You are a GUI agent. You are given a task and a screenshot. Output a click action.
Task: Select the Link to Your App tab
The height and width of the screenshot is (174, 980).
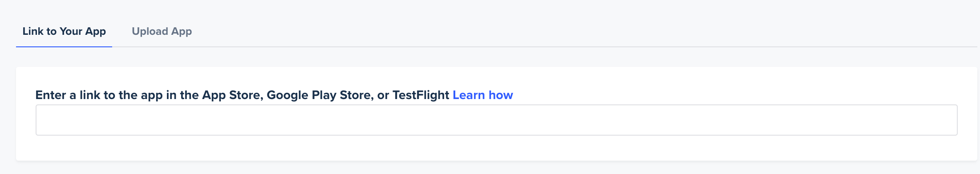point(64,32)
